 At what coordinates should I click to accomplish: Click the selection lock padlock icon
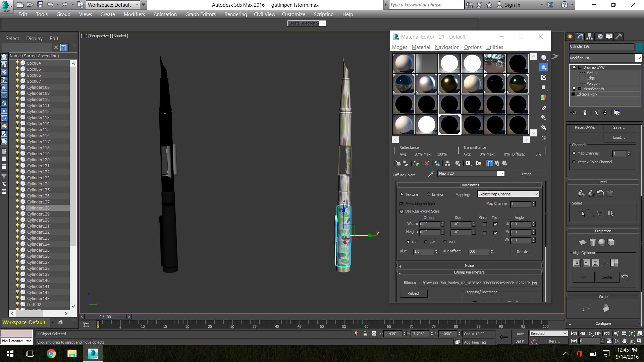[365, 334]
